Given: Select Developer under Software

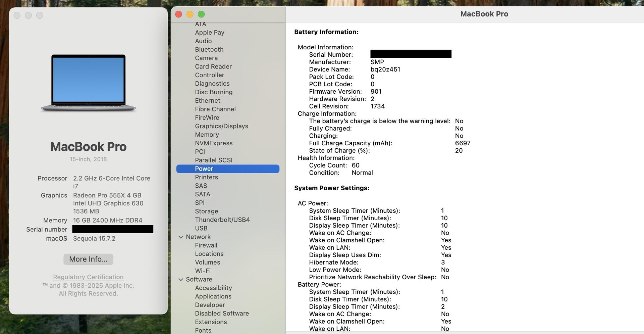Looking at the screenshot, I should (x=210, y=305).
